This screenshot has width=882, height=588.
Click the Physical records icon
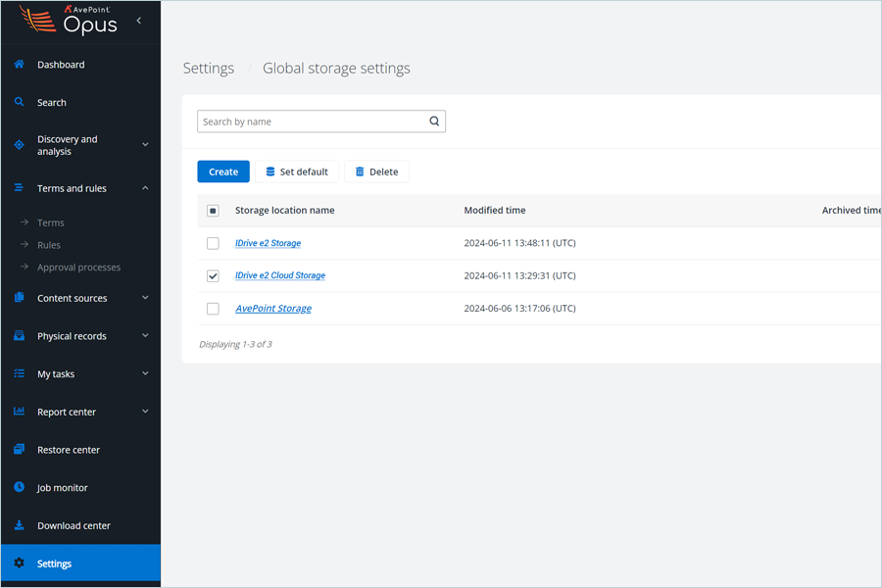point(20,336)
